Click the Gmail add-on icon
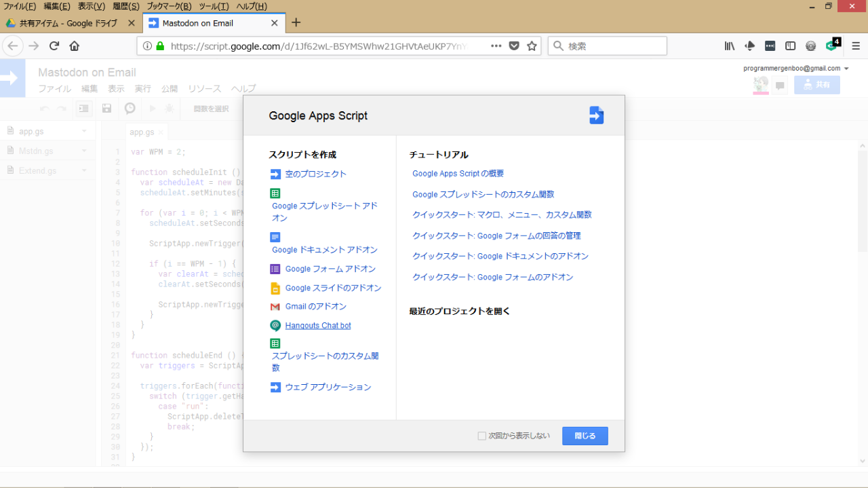The width and height of the screenshot is (868, 488). tap(275, 307)
